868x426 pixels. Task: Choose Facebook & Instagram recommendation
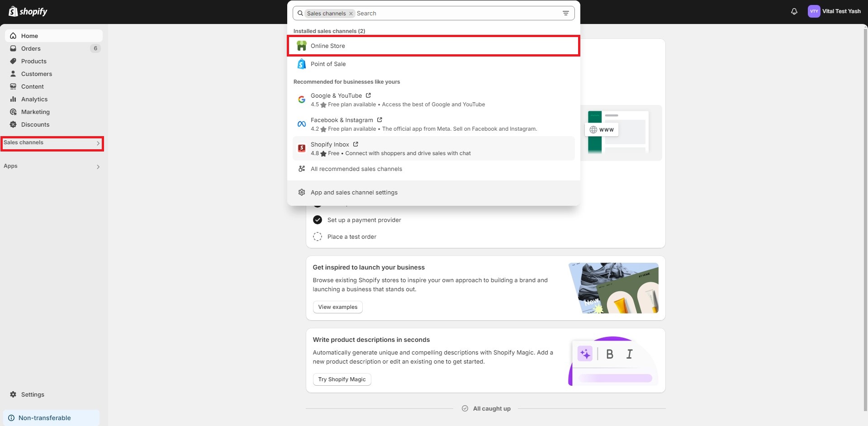coord(433,124)
